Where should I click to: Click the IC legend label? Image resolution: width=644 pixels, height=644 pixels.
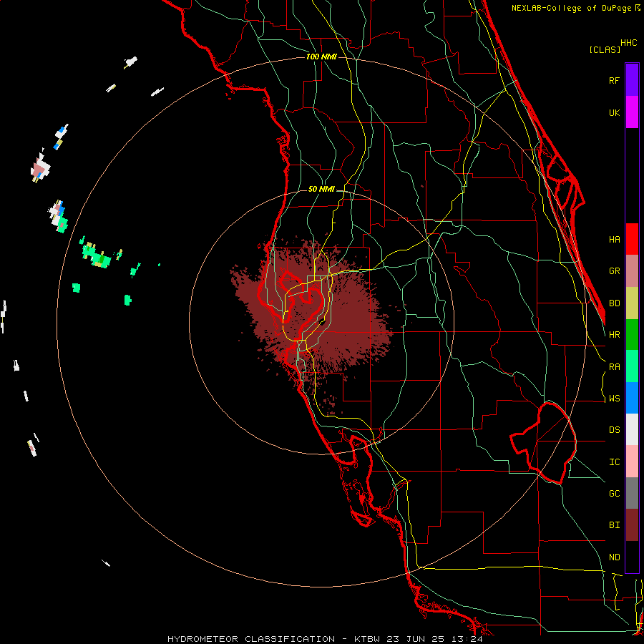pyautogui.click(x=614, y=462)
